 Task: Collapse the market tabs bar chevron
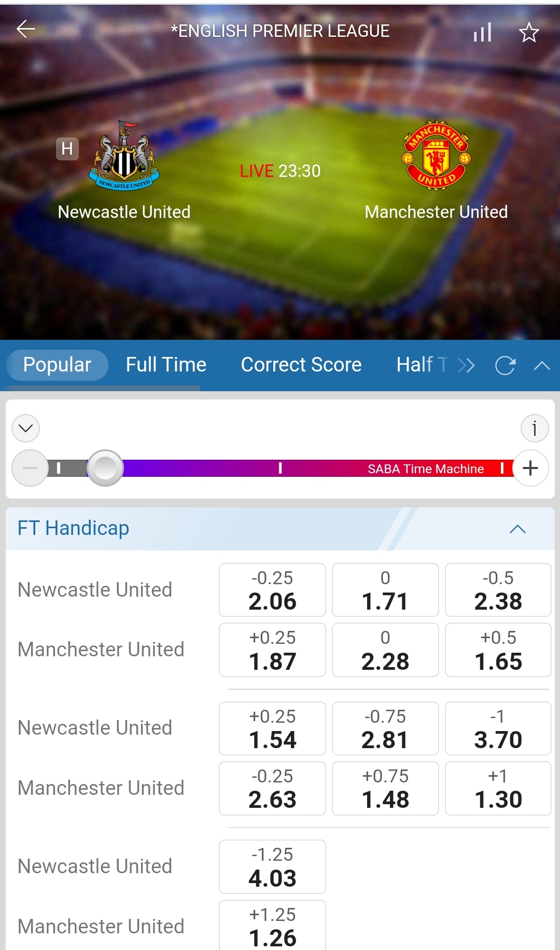(542, 366)
